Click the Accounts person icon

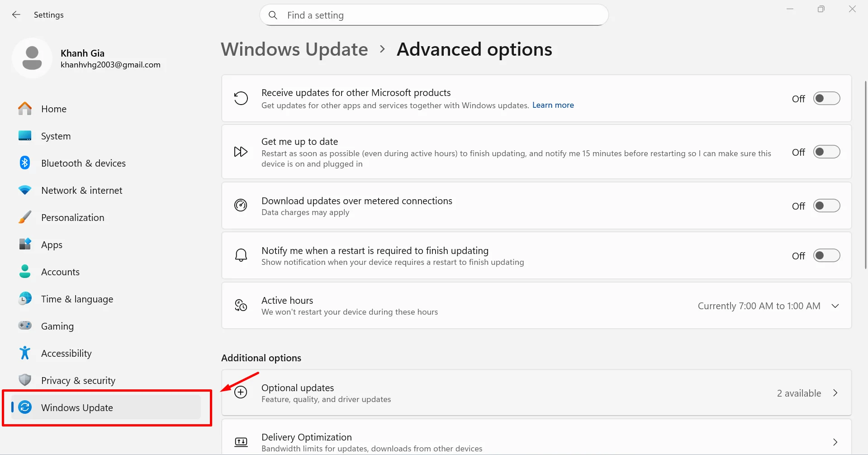pos(25,272)
